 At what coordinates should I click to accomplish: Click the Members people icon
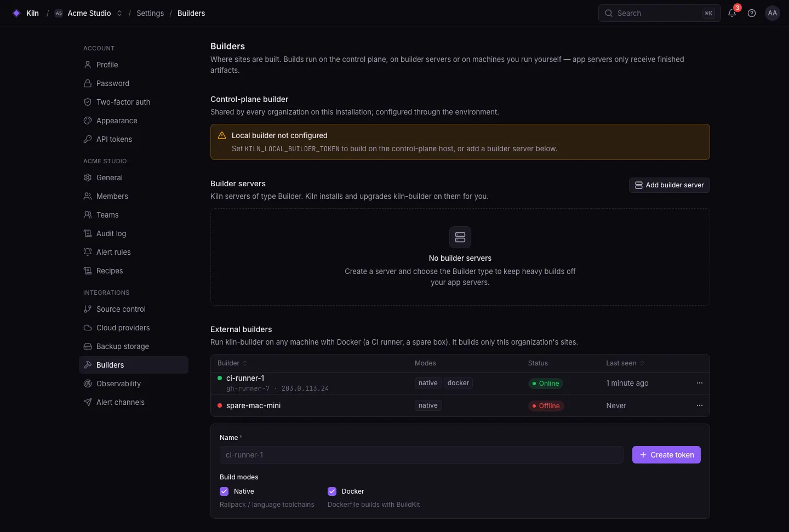[x=88, y=196]
